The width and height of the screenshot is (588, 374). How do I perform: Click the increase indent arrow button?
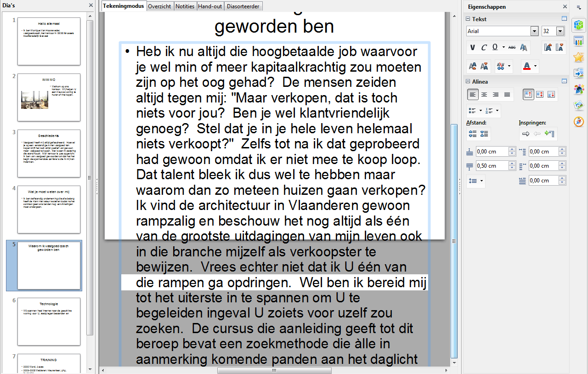coord(525,134)
